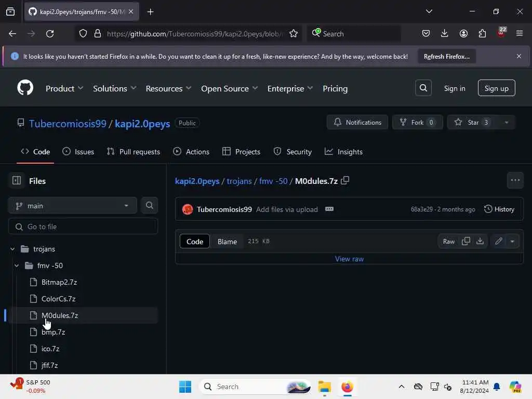Screen dimensions: 532x399
Task: Go back with browser back arrow
Action: coord(12,34)
